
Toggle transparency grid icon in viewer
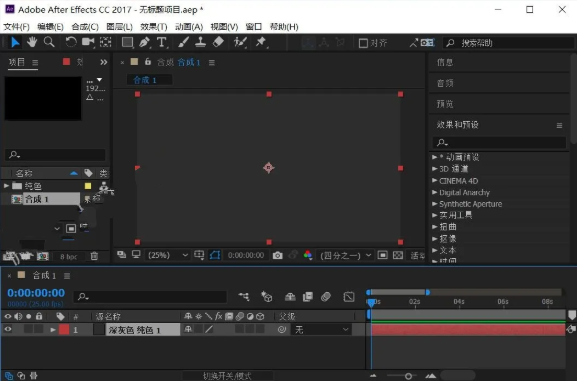pyautogui.click(x=398, y=255)
